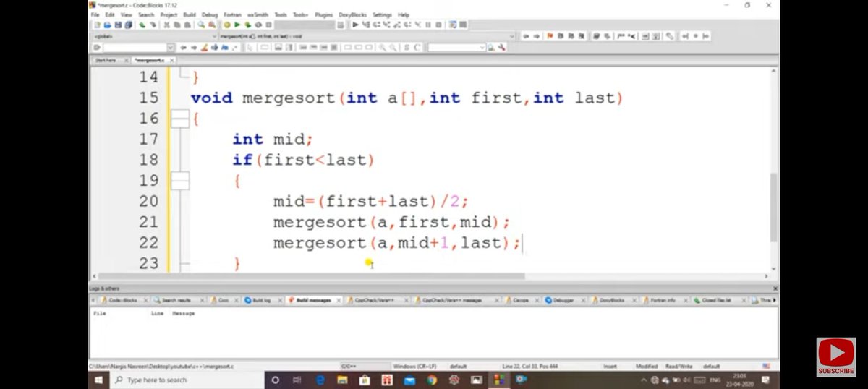Click the New file toolbar icon

[98, 25]
